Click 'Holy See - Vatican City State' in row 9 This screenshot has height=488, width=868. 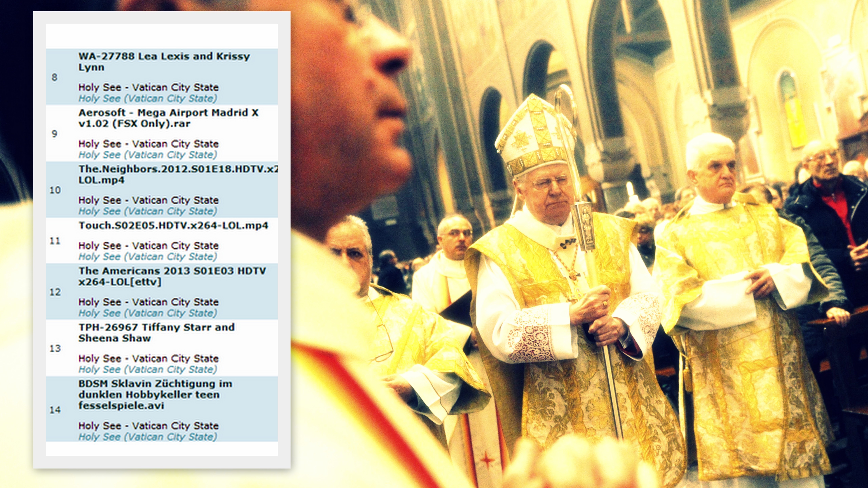tap(148, 144)
